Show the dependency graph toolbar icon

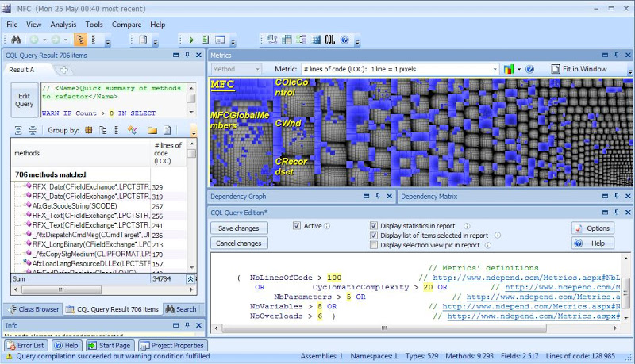[x=272, y=40]
